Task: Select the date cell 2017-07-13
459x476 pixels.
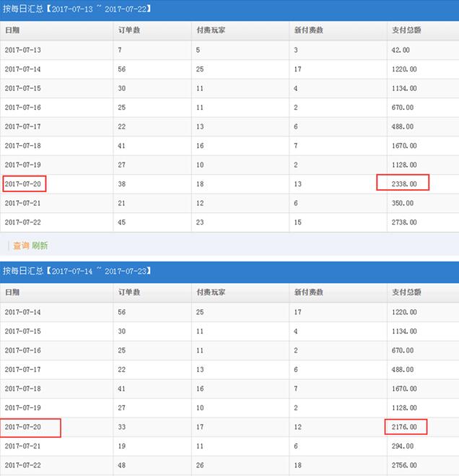Action: pos(23,50)
